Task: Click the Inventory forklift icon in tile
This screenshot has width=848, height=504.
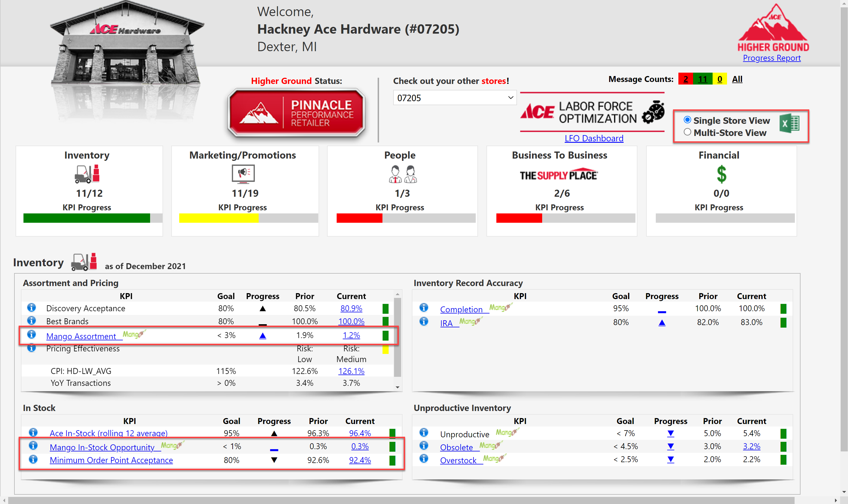Action: [87, 174]
